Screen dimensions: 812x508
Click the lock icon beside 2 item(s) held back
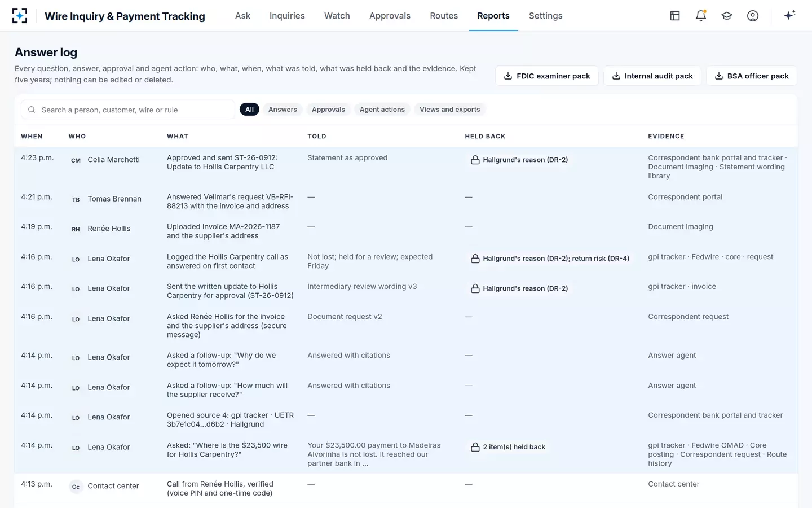click(x=475, y=447)
